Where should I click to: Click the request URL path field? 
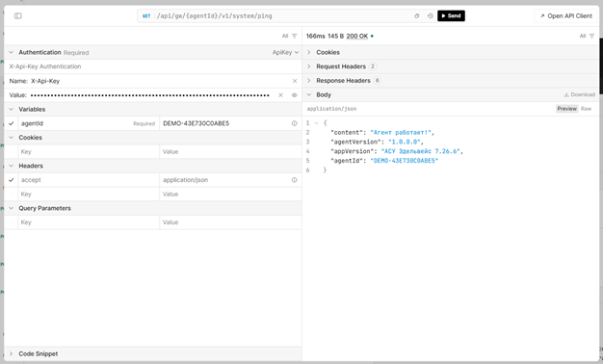[282, 15]
